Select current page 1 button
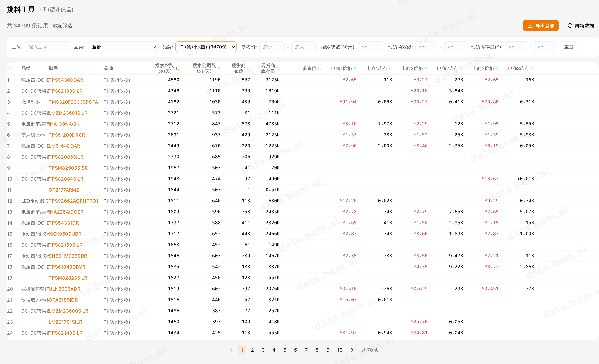 (x=242, y=350)
